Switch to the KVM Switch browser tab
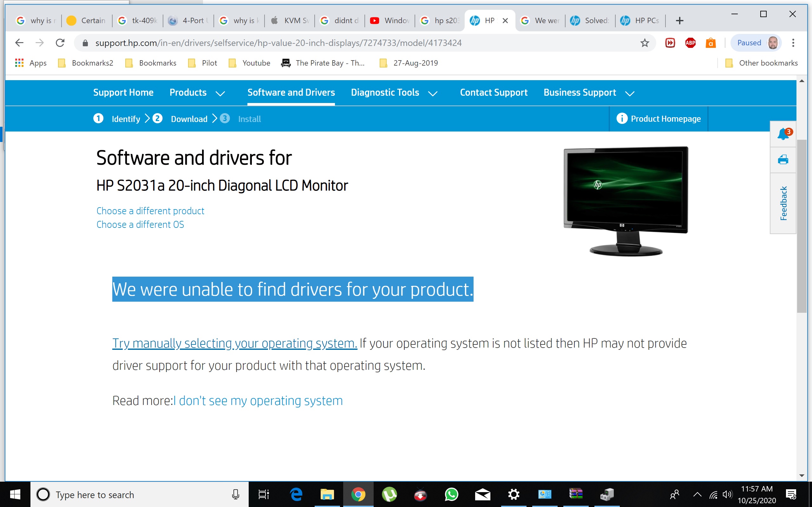The height and width of the screenshot is (507, 812). click(291, 21)
